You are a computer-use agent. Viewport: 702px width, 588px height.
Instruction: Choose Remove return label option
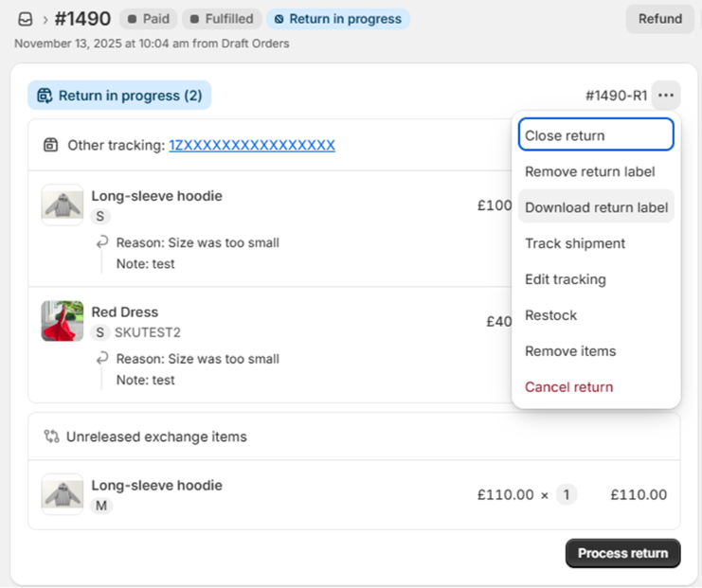pyautogui.click(x=589, y=171)
